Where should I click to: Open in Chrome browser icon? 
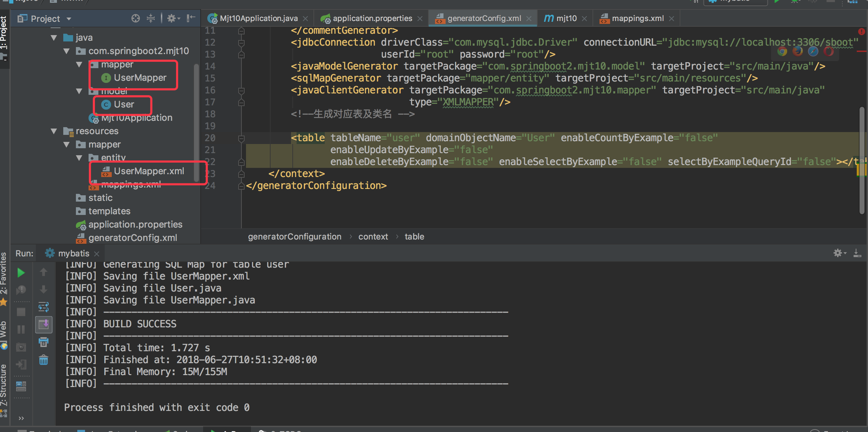click(782, 52)
